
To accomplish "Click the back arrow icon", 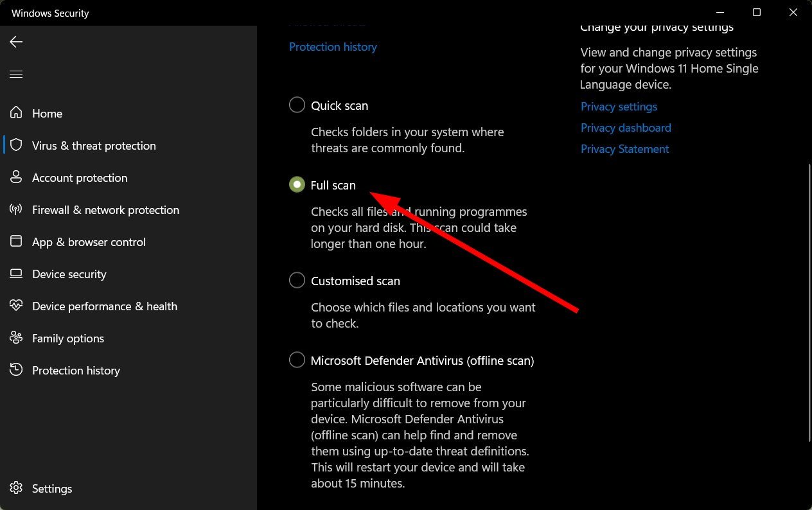I will pyautogui.click(x=16, y=42).
